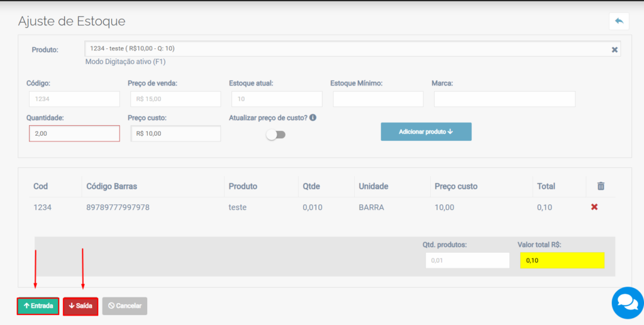Viewport: 644px width, 325px height.
Task: Click the Marca input field
Action: [x=504, y=99]
